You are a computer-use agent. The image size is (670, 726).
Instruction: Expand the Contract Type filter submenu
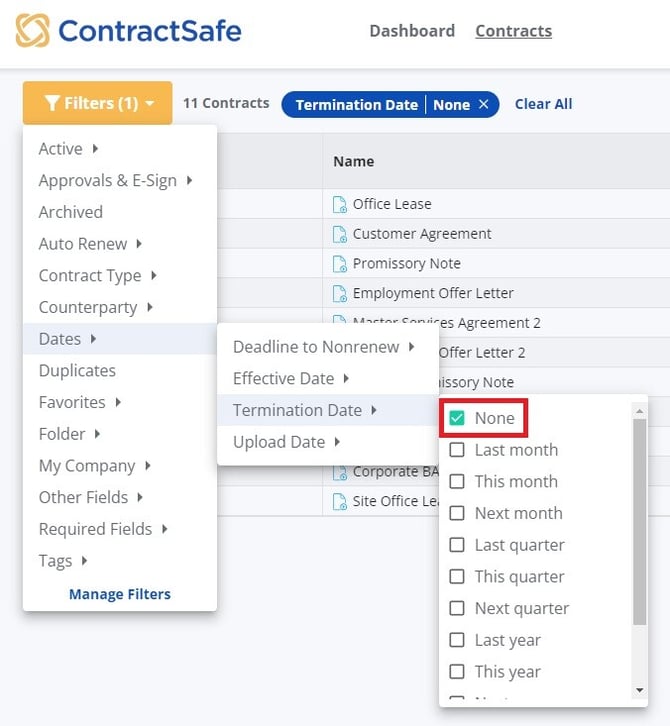(x=97, y=275)
